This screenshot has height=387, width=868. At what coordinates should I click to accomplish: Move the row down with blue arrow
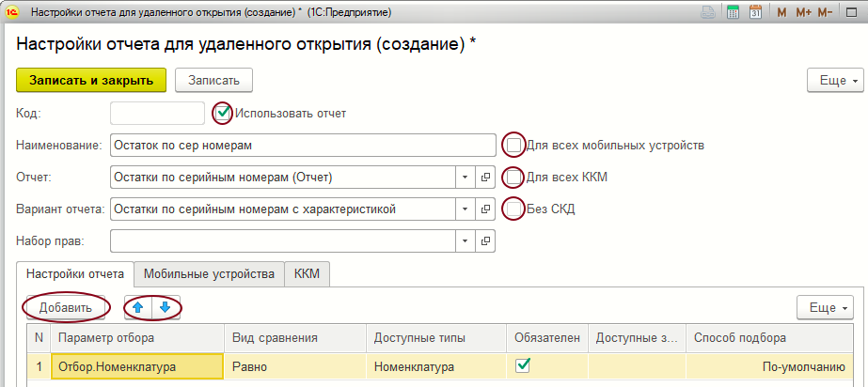pyautogui.click(x=166, y=307)
